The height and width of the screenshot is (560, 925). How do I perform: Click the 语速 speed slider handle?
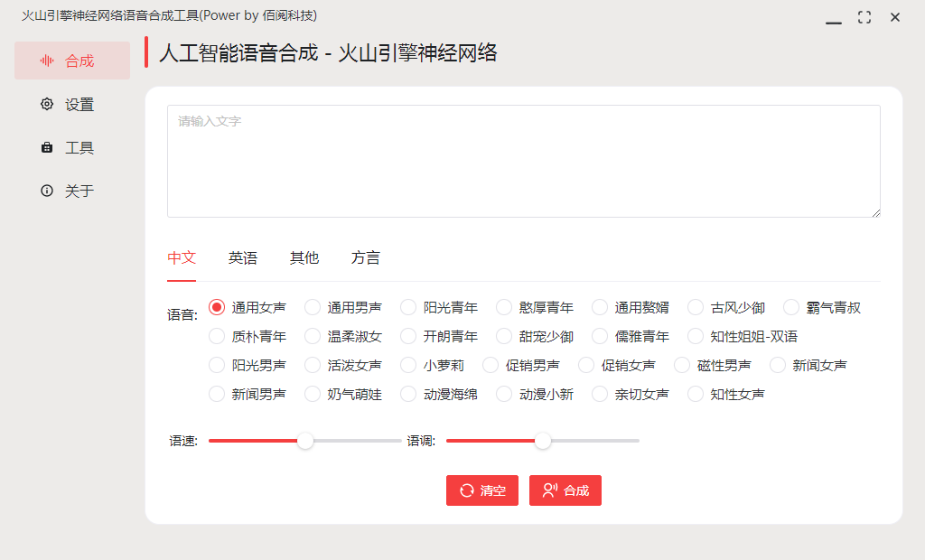click(305, 442)
